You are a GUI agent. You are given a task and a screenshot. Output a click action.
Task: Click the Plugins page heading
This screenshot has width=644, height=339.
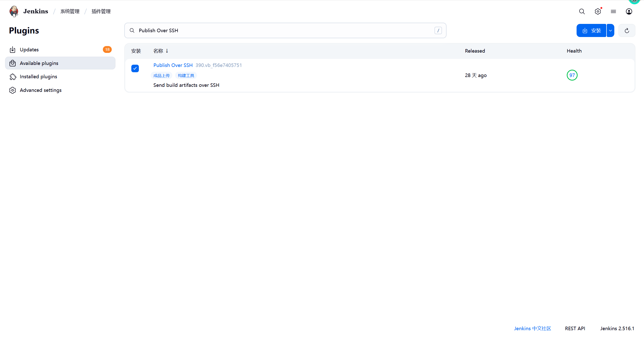(x=24, y=30)
